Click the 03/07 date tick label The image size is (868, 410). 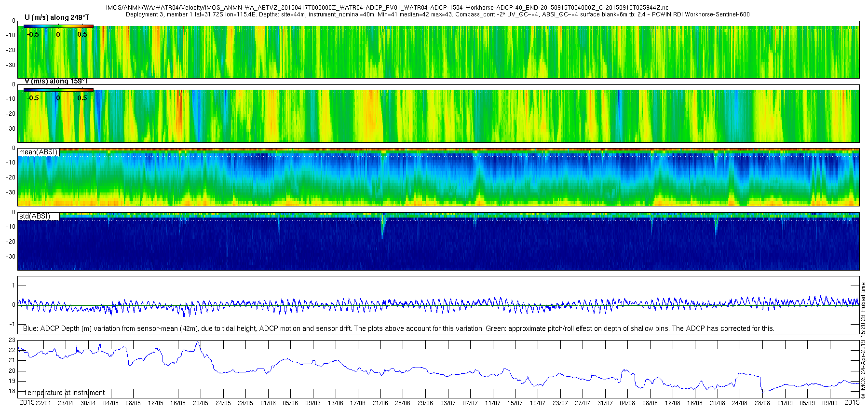[x=448, y=403]
